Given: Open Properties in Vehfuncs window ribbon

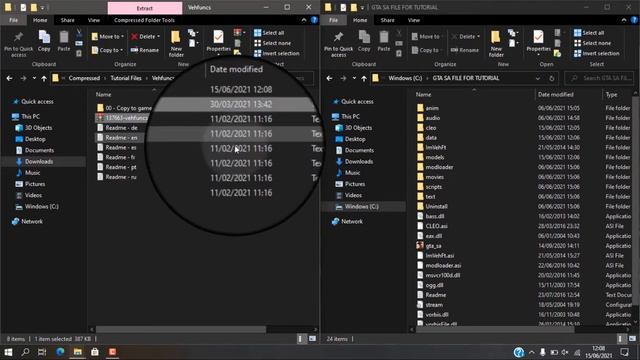Looking at the screenshot, I should coord(218,41).
